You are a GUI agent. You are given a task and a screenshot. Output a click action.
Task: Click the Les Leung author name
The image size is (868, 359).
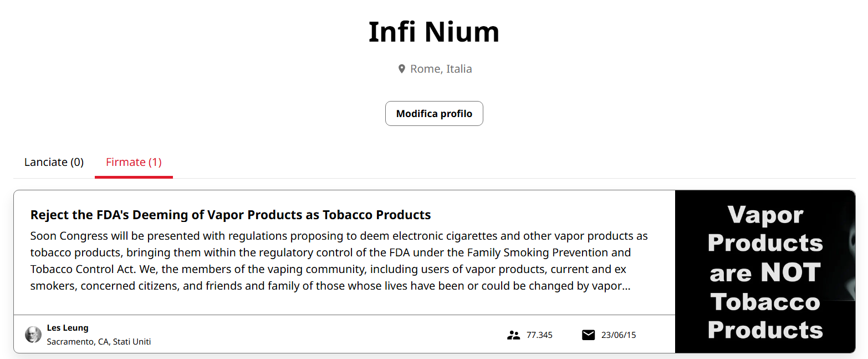[x=68, y=328]
